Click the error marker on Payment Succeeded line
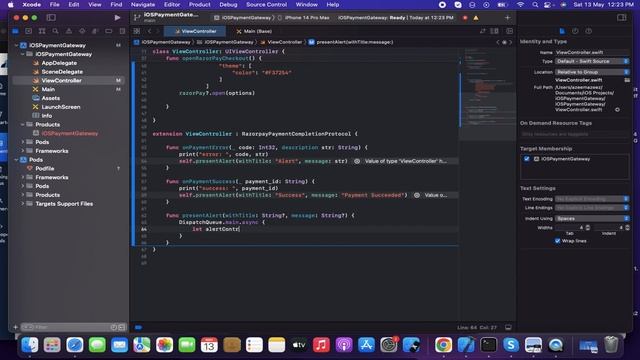 (x=417, y=195)
